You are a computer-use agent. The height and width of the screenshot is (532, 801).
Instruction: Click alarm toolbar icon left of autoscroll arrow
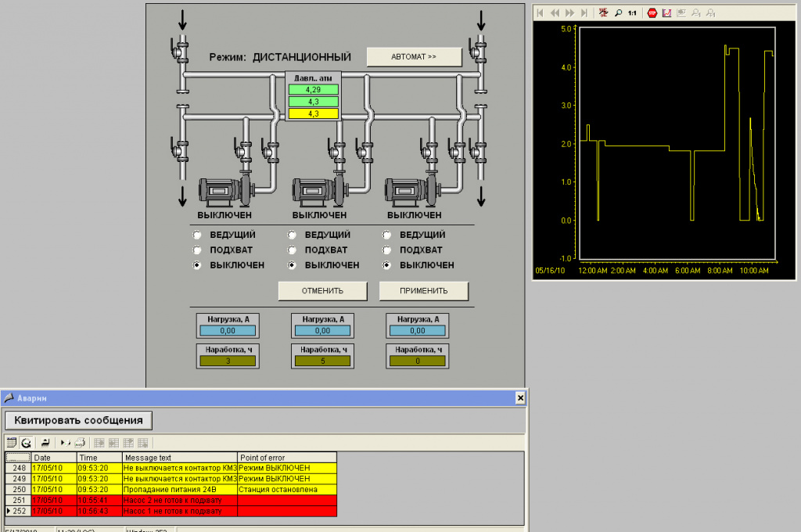coord(45,443)
